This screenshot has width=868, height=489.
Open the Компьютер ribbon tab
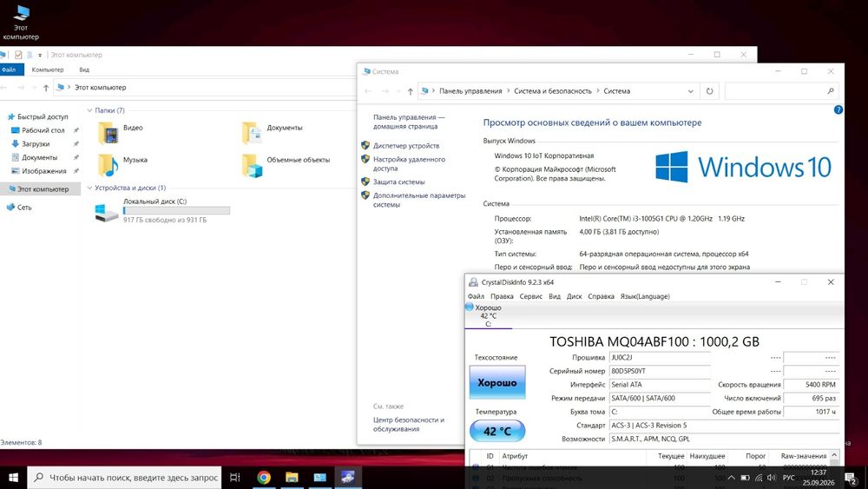click(x=48, y=69)
